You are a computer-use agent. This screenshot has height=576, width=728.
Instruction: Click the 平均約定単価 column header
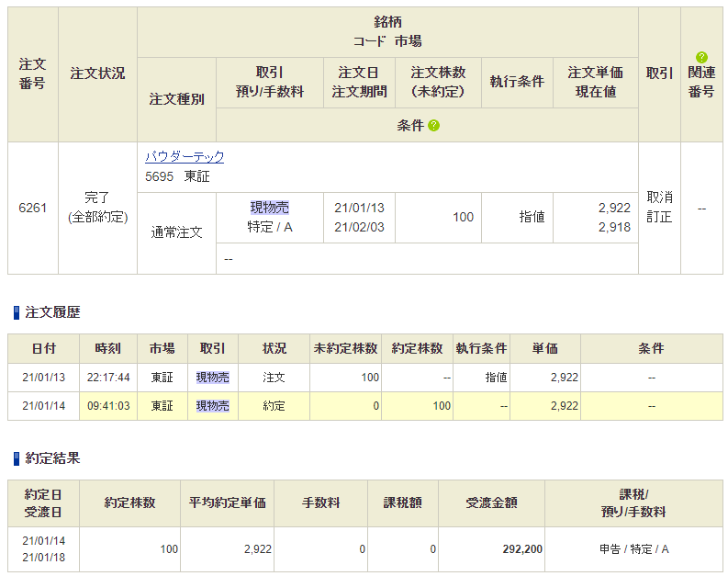227,503
